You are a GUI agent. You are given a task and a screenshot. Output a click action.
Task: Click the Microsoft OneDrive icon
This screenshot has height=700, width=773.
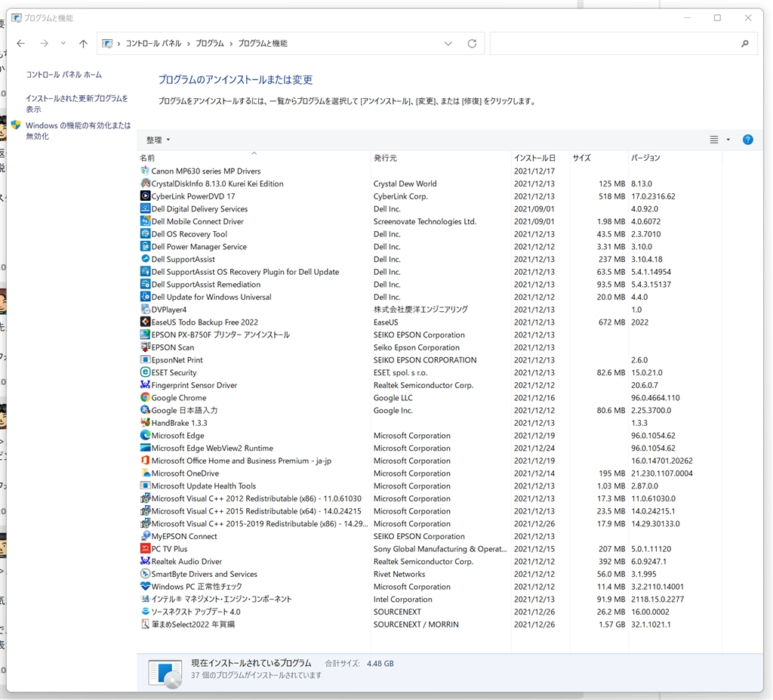point(145,473)
